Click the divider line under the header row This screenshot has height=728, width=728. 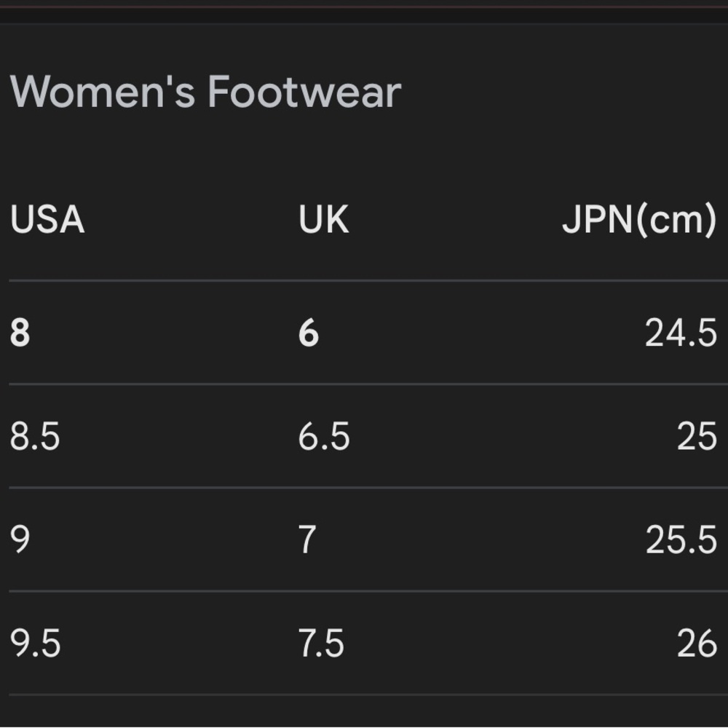[368, 280]
